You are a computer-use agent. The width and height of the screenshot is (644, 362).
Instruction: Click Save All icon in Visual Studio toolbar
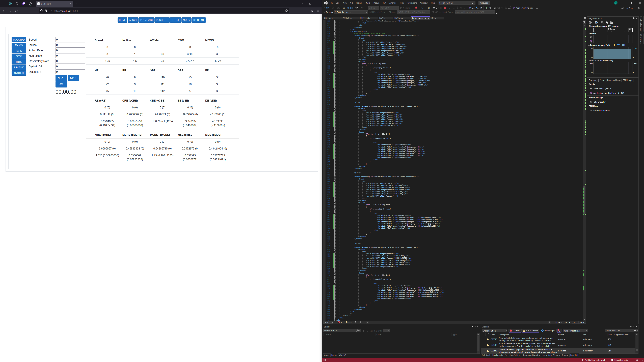pyautogui.click(x=351, y=8)
